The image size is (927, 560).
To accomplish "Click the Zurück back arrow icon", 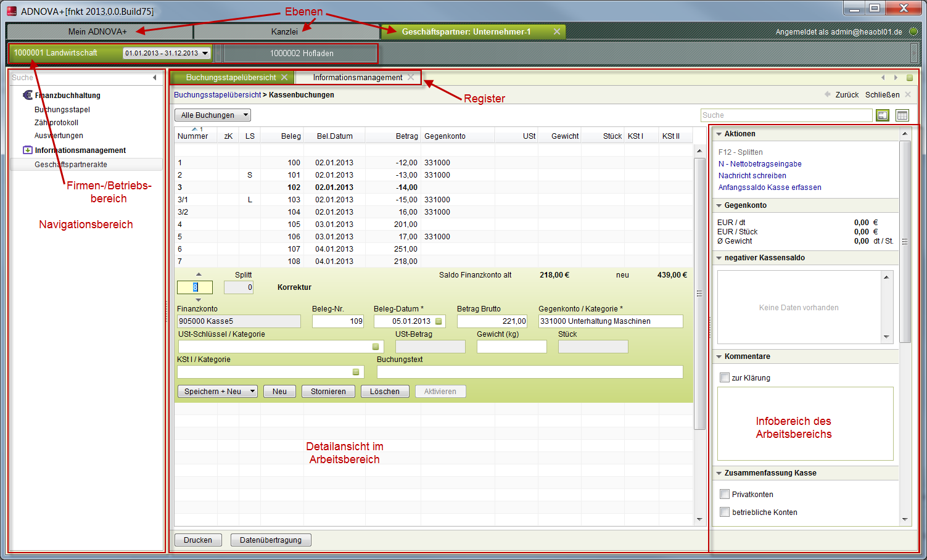I will [x=828, y=94].
